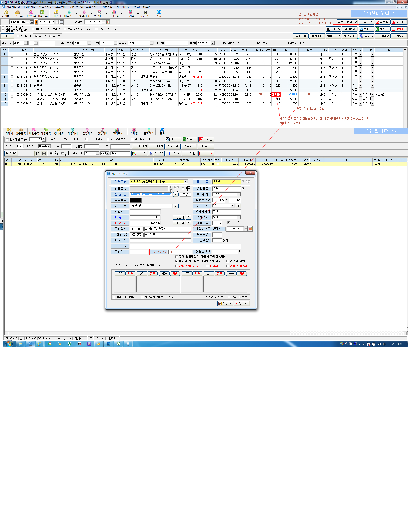Image resolution: width=408 pixels, height=532 pixels.
Task: Open 상품분류 dropdown in 상품 dialog
Action: click(x=185, y=182)
